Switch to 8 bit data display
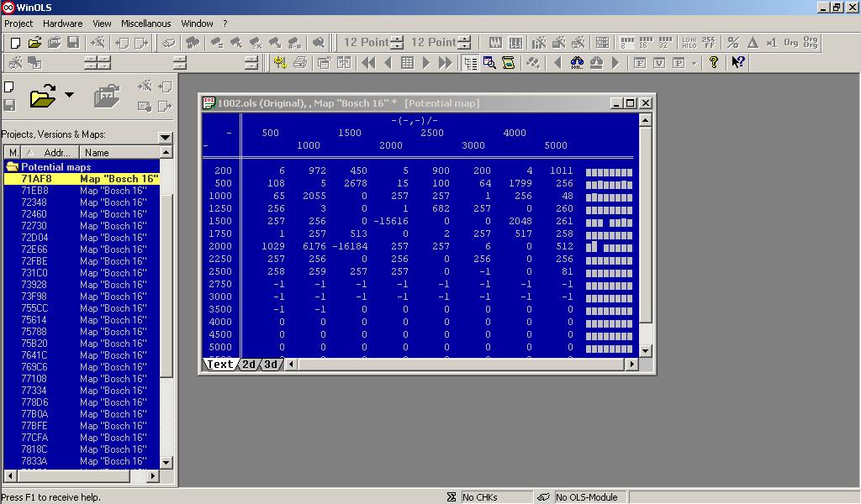The image size is (861, 504). (x=627, y=42)
